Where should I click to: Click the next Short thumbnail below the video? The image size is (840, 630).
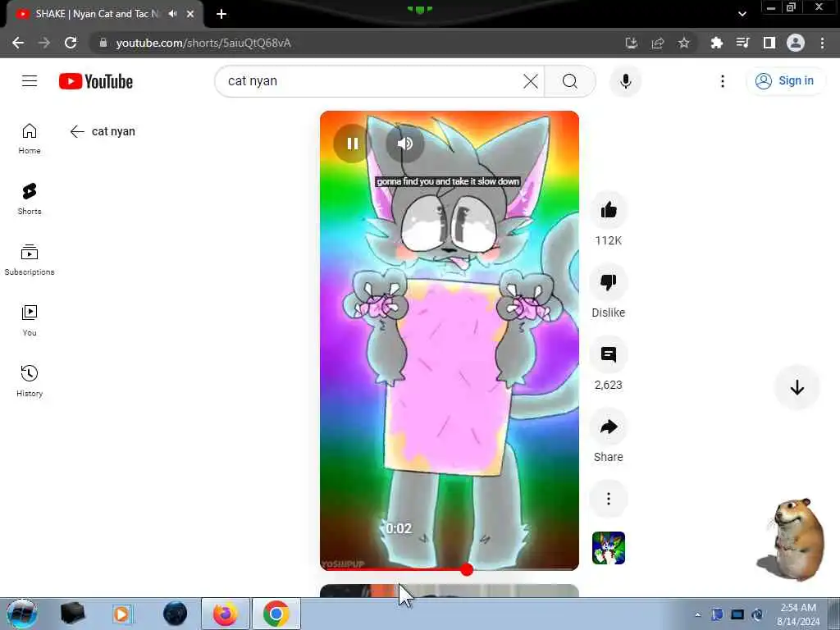[x=449, y=591]
